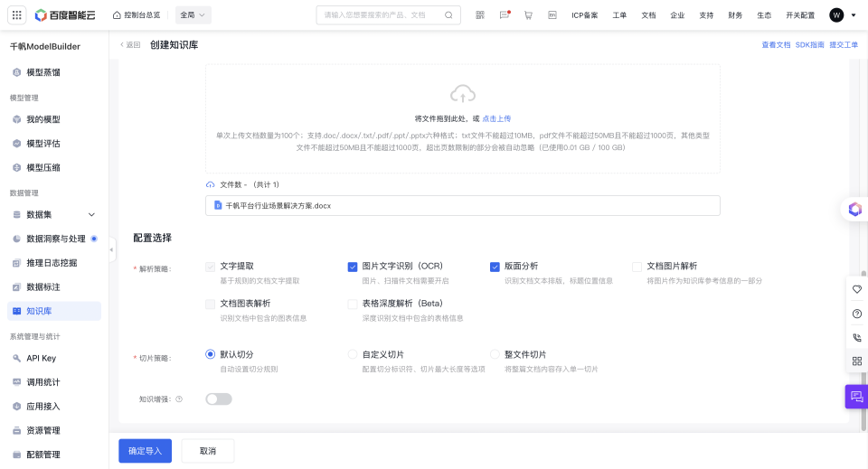Open the messages notification icon
Screen dimensions: 868x469
click(x=505, y=15)
